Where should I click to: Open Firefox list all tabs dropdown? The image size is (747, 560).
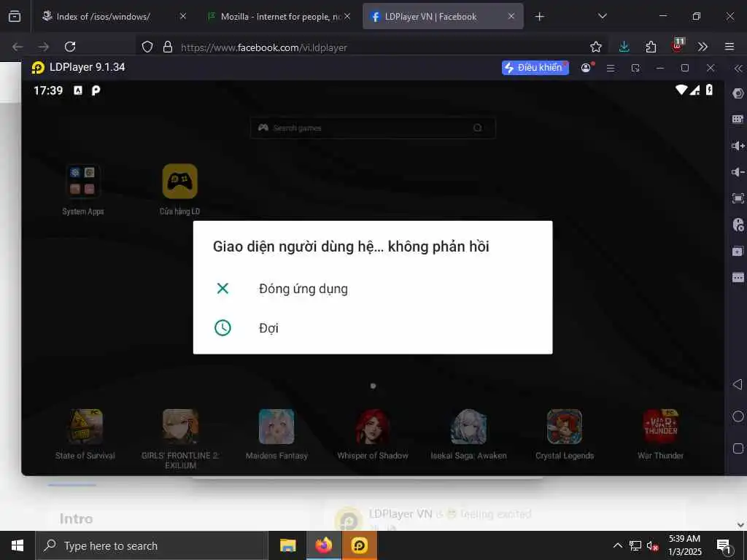[602, 16]
